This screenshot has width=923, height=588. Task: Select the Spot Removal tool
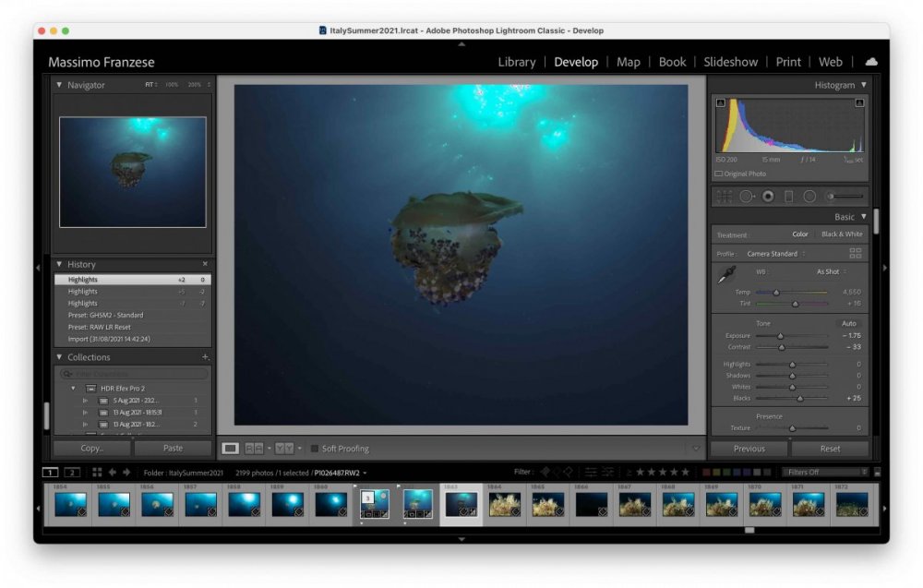(747, 197)
